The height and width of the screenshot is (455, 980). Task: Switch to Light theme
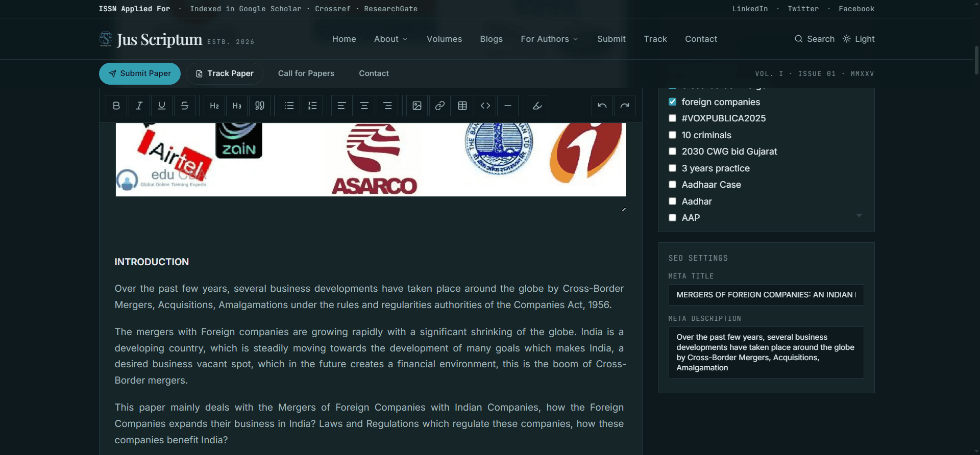(859, 39)
